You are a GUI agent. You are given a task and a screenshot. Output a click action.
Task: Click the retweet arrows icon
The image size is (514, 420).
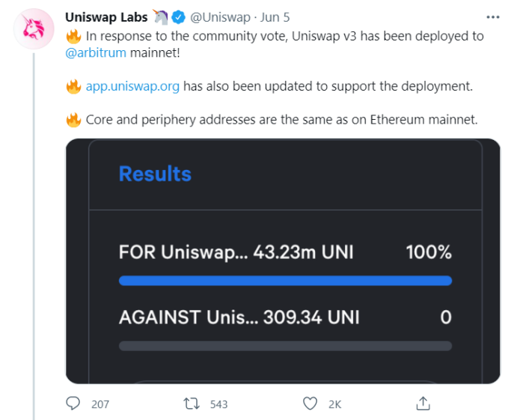point(192,404)
